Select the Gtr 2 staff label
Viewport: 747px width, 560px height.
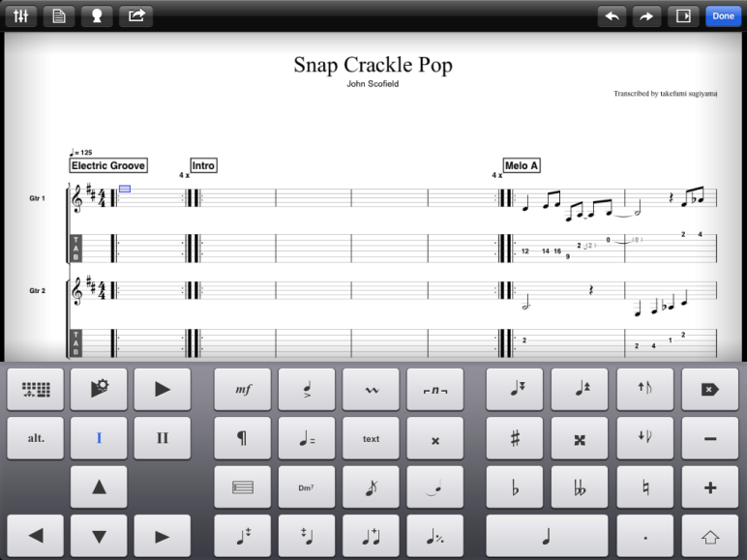click(37, 290)
